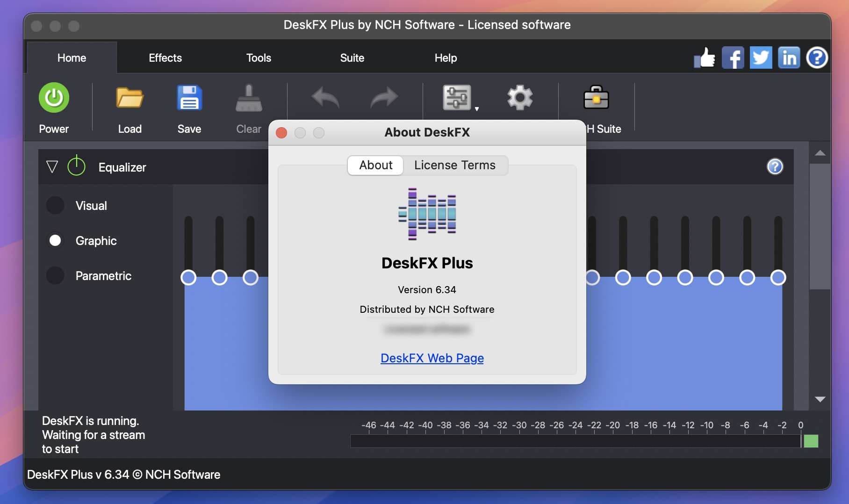
Task: Click the thumbs-up like icon
Action: [x=705, y=58]
